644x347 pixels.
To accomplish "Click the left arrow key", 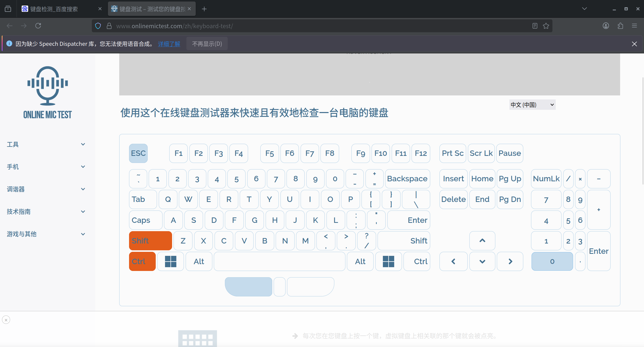I will pos(453,261).
